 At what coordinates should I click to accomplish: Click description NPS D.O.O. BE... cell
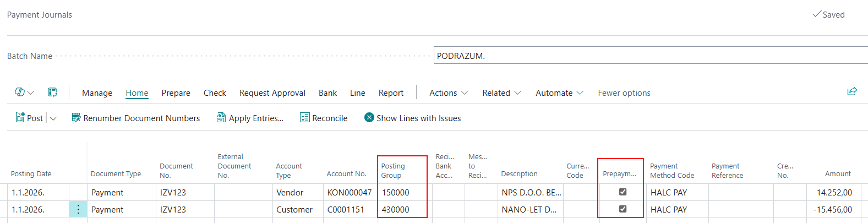pos(531,192)
